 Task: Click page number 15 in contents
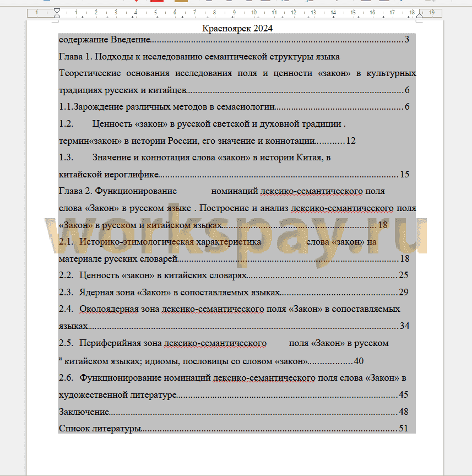click(405, 174)
